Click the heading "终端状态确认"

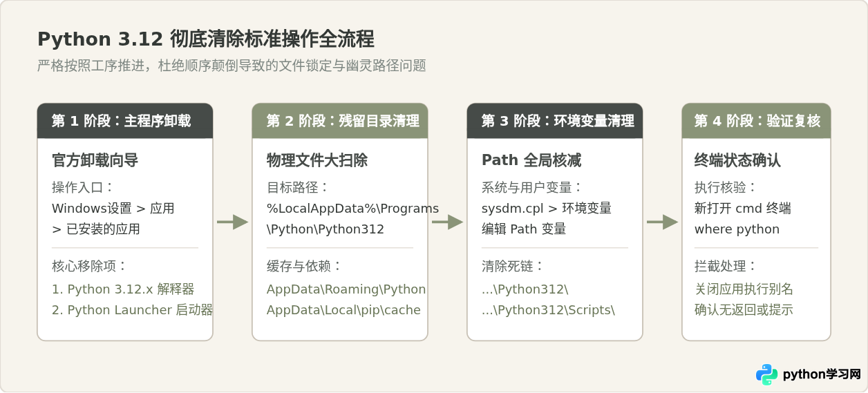(737, 160)
